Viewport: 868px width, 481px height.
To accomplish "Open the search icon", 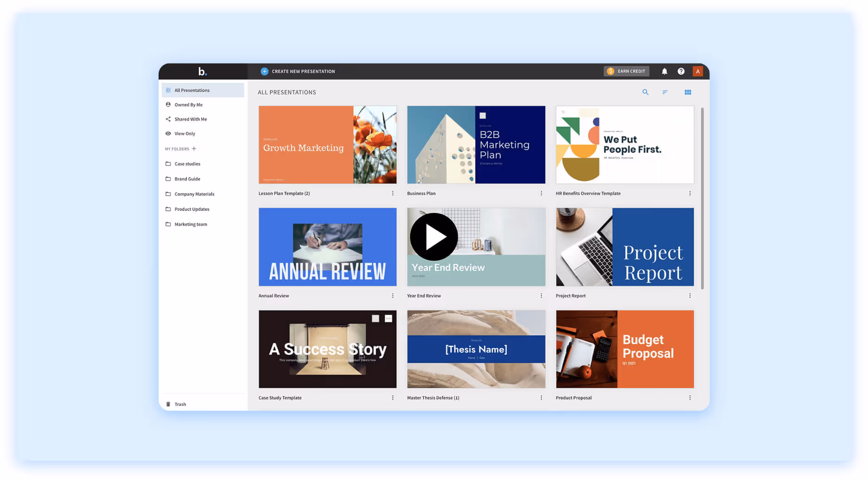I will click(x=645, y=92).
